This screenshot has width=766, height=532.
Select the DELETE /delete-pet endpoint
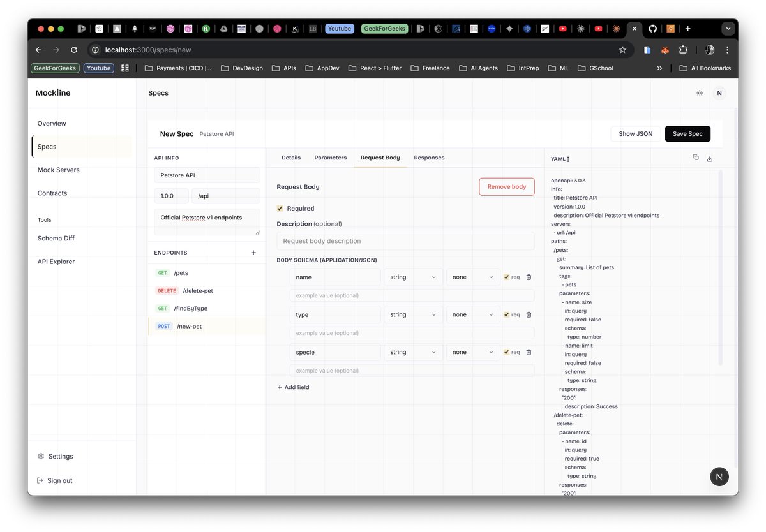click(207, 291)
